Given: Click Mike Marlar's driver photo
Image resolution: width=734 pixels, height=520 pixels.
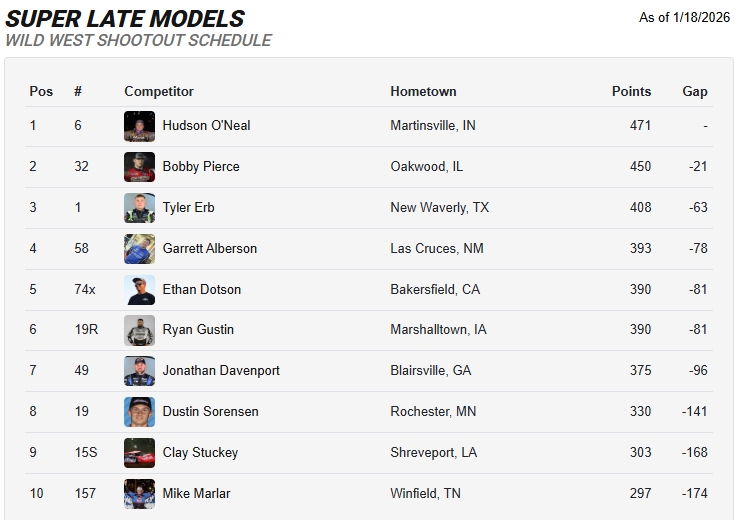Looking at the screenshot, I should (139, 494).
